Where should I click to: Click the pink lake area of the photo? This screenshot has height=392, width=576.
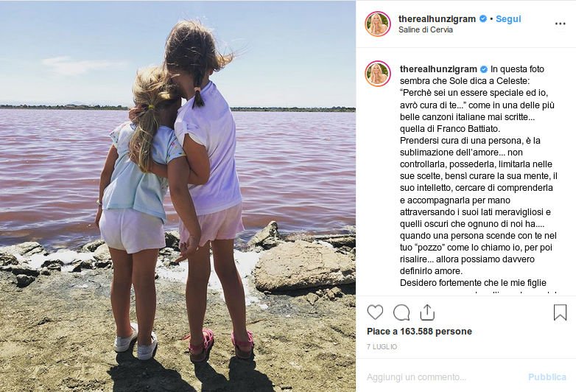294,165
